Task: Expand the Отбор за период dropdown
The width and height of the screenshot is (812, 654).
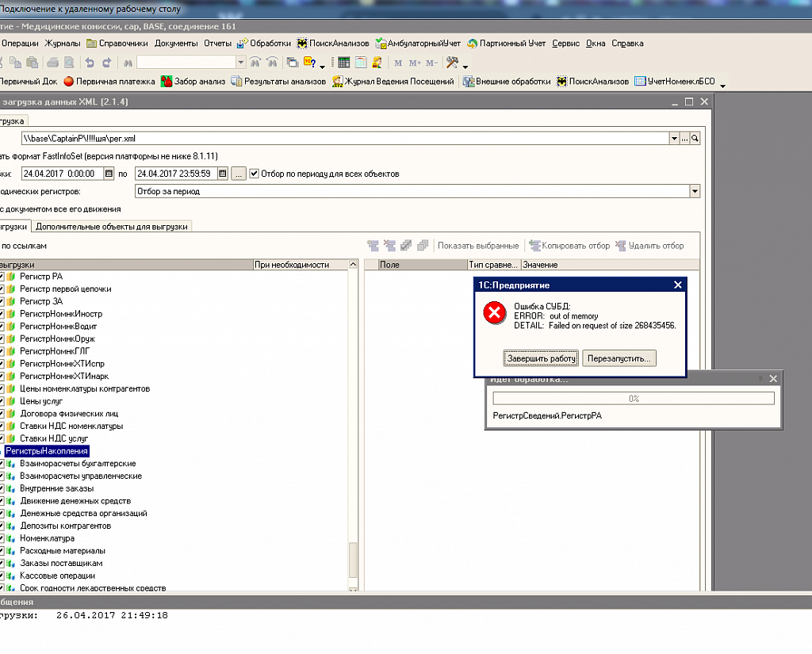Action: click(x=695, y=191)
